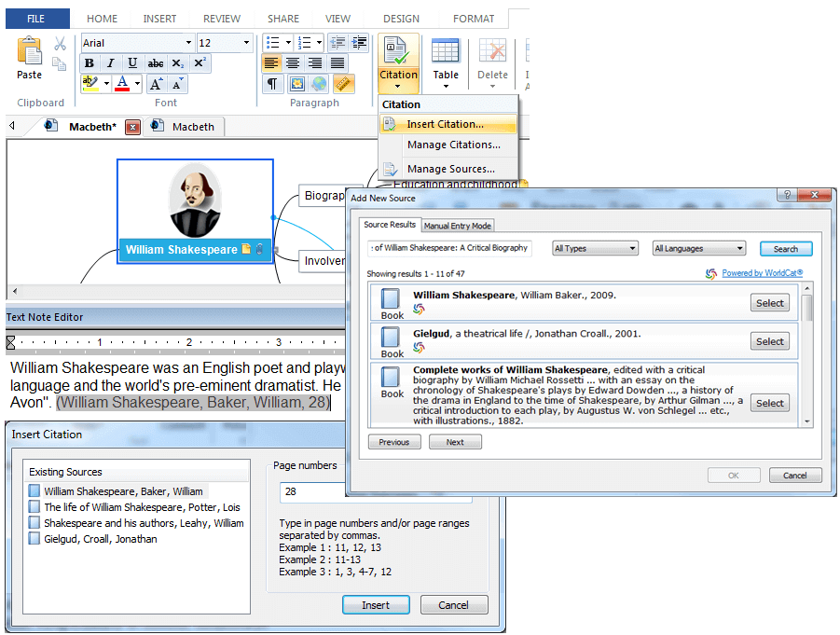Screen dimensions: 840x635
Task: Align text to the right
Action: pyautogui.click(x=315, y=63)
